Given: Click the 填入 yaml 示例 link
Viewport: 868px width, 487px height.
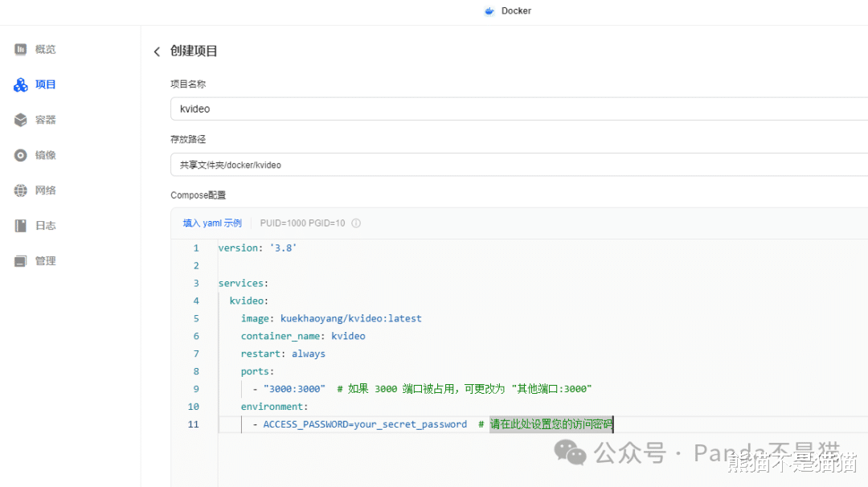Looking at the screenshot, I should click(212, 223).
